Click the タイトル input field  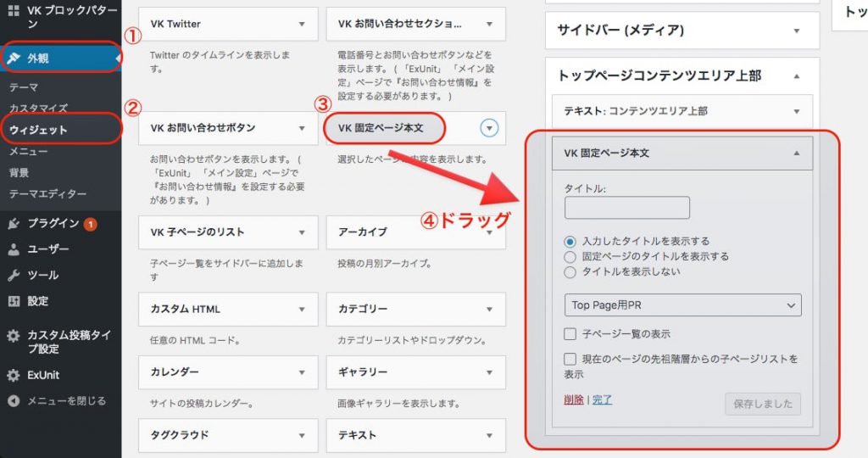pyautogui.click(x=627, y=208)
